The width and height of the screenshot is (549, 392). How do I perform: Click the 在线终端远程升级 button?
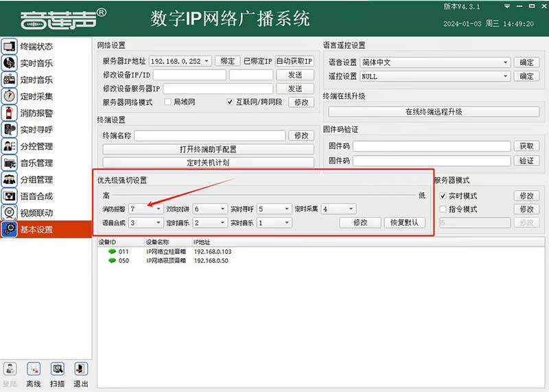point(433,112)
